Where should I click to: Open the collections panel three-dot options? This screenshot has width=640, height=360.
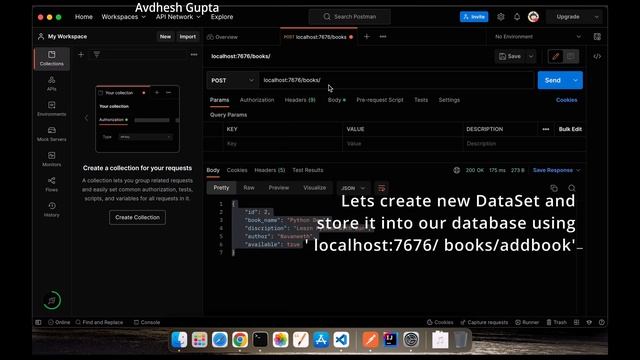[x=194, y=54]
